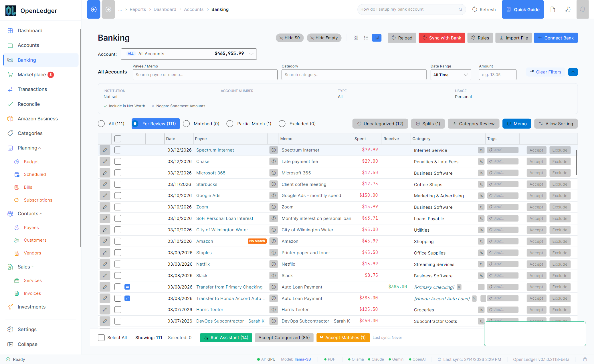Check the checkbox on the Amazon row
Image resolution: width=594 pixels, height=364 pixels.
[118, 241]
